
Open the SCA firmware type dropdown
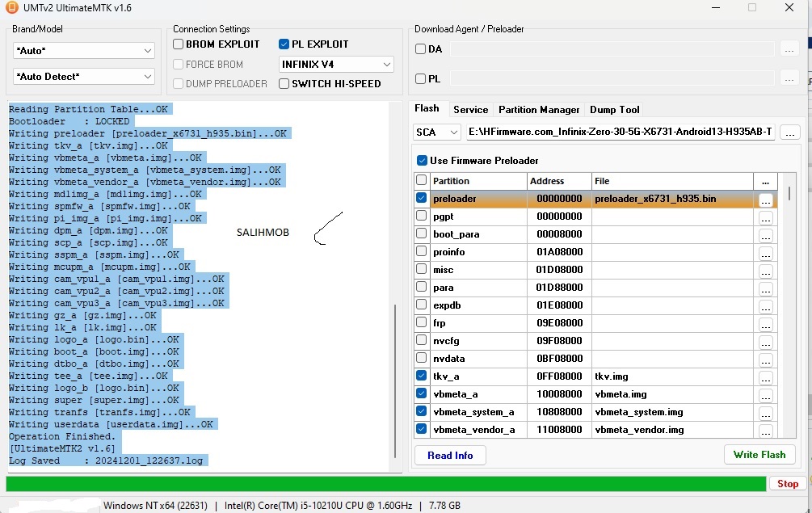pyautogui.click(x=437, y=132)
